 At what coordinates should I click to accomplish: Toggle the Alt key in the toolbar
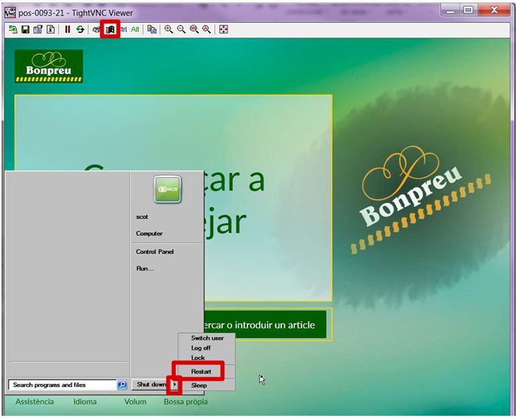(136, 30)
